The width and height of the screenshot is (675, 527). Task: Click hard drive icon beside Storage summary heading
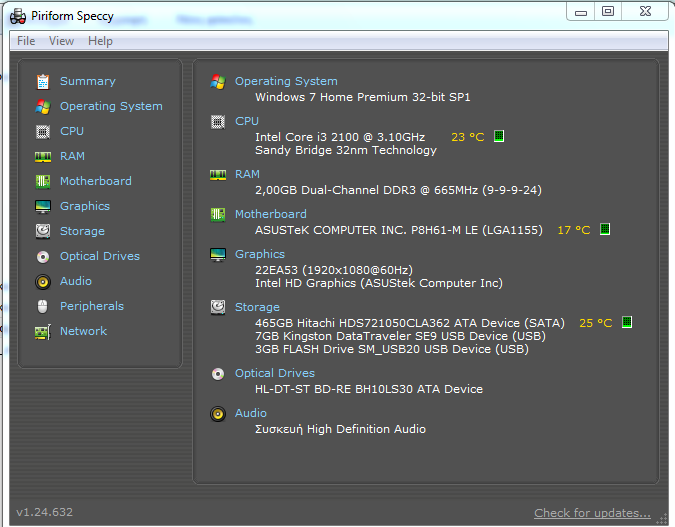coord(218,307)
